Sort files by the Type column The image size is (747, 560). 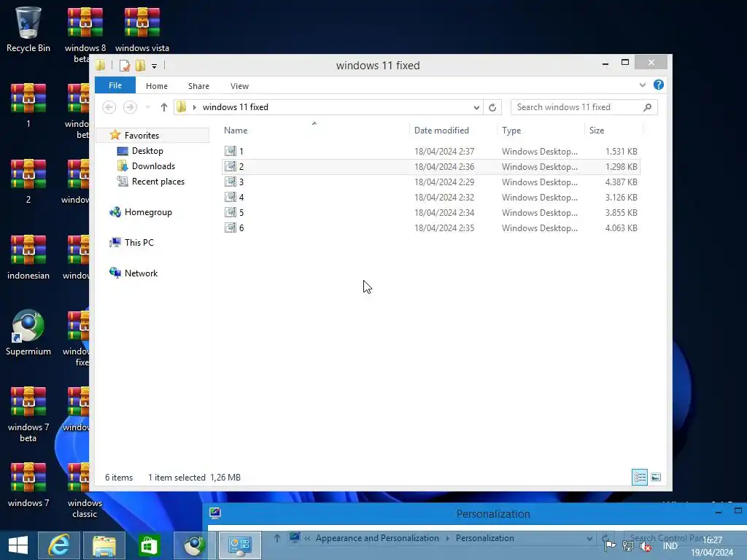(x=511, y=131)
